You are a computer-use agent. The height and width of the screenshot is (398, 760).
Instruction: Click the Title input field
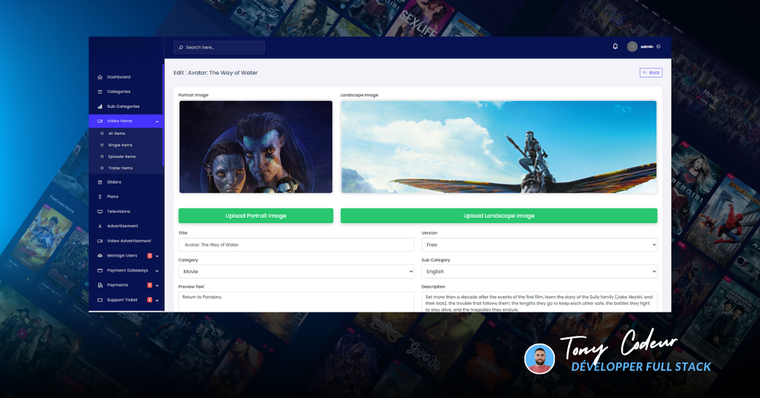click(296, 245)
